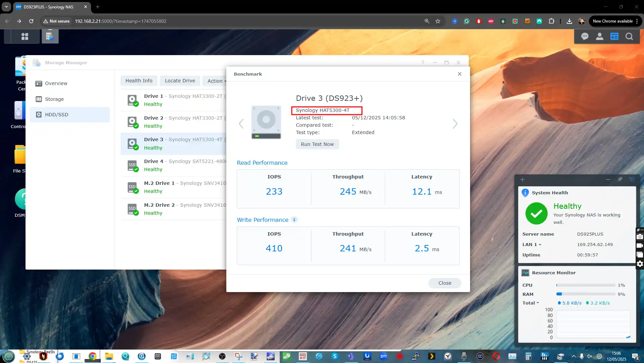Click the Locate Drive button
The image size is (644, 363).
[x=180, y=81]
